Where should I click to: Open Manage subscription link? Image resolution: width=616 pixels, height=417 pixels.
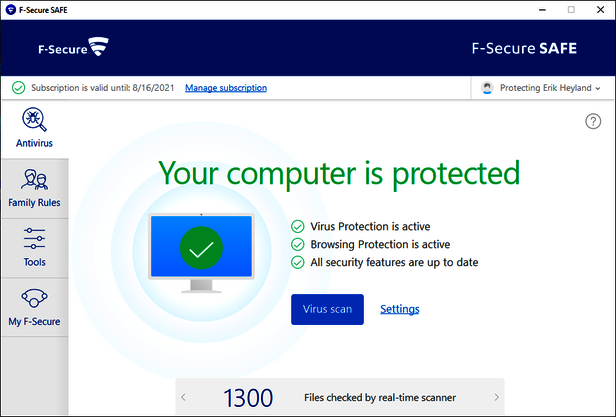226,88
